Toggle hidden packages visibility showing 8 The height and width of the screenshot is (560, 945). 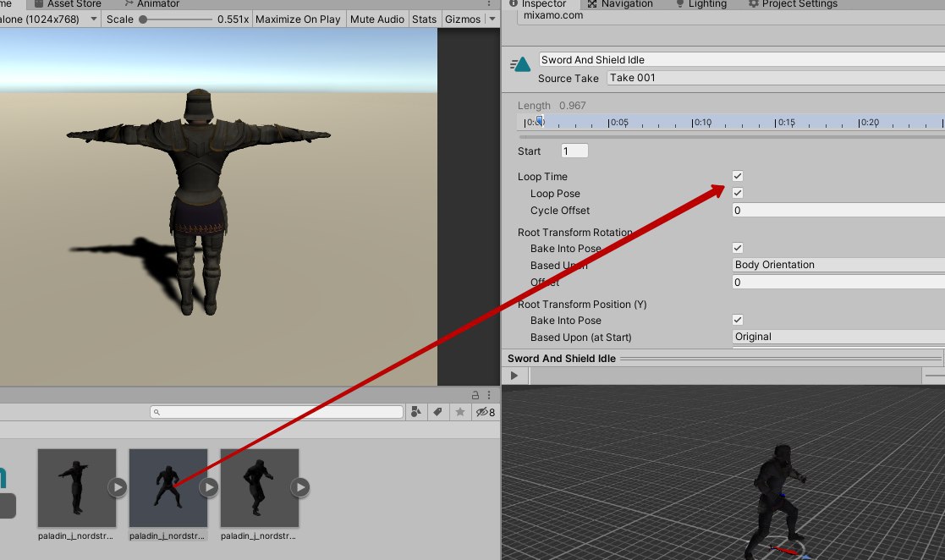(486, 412)
